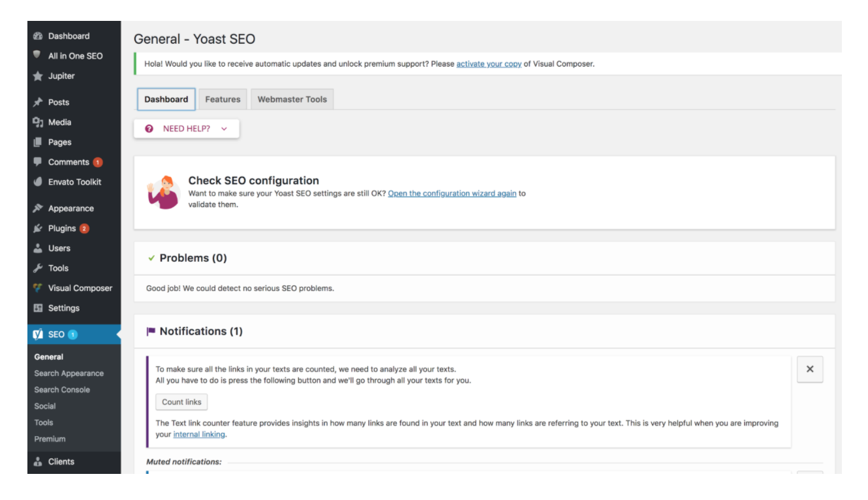Open the Webmaster Tools tab
The width and height of the screenshot is (868, 500).
(x=292, y=99)
